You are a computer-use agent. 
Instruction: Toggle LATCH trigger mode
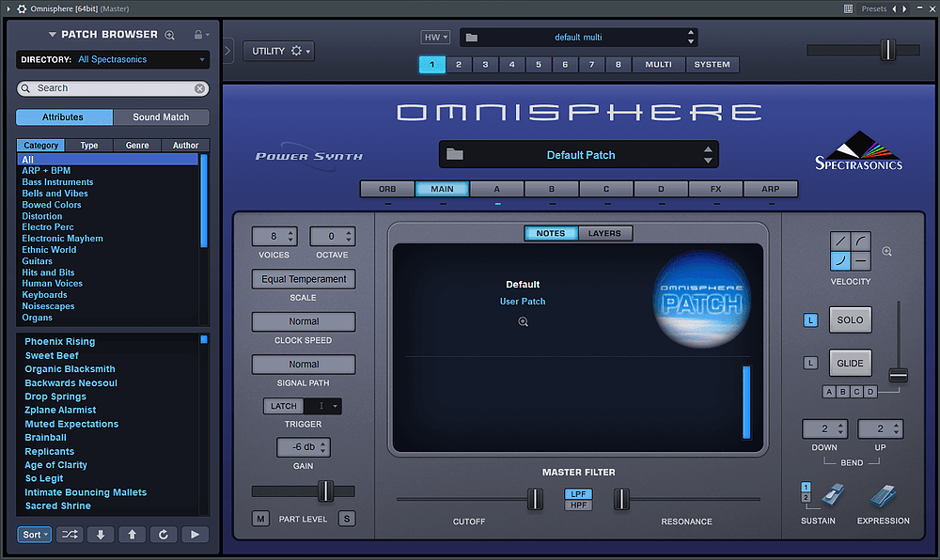pos(285,405)
